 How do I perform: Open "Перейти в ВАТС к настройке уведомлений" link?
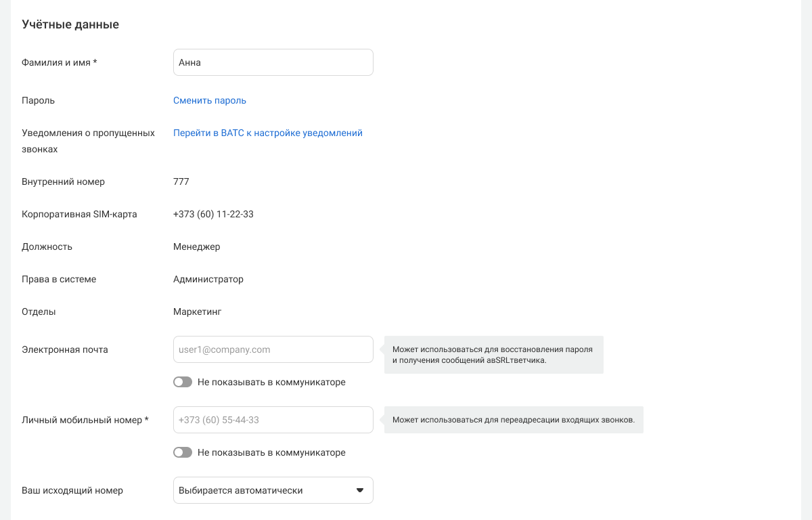(x=268, y=133)
